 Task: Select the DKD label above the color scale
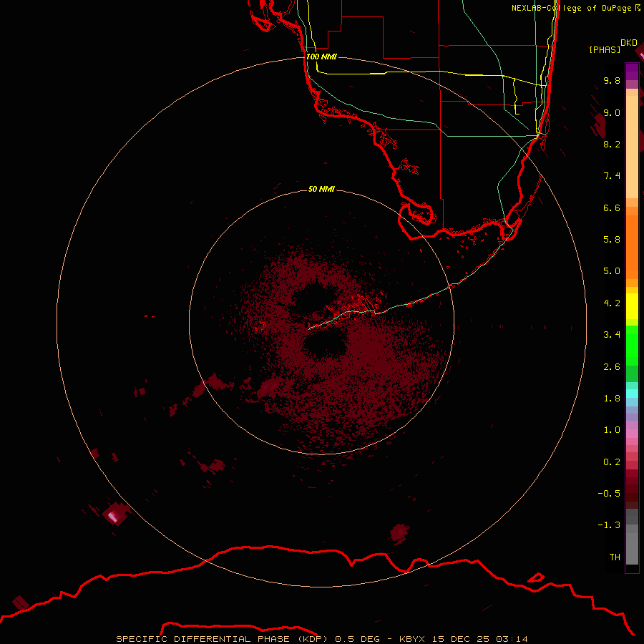628,43
